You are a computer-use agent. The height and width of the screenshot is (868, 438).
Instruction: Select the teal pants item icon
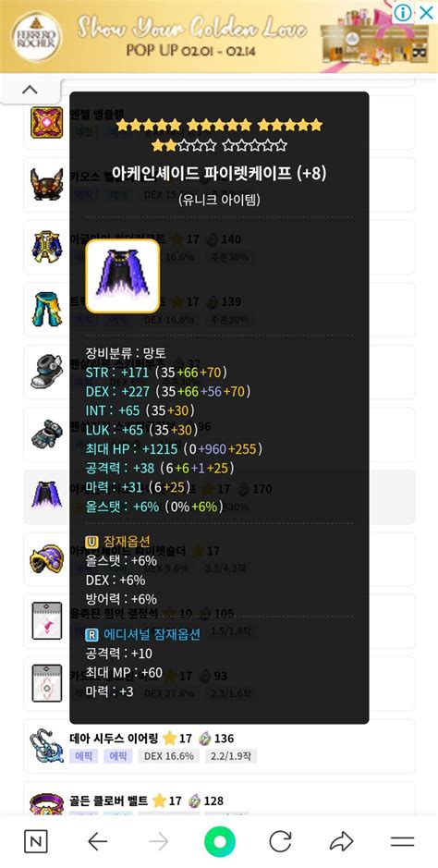click(46, 310)
